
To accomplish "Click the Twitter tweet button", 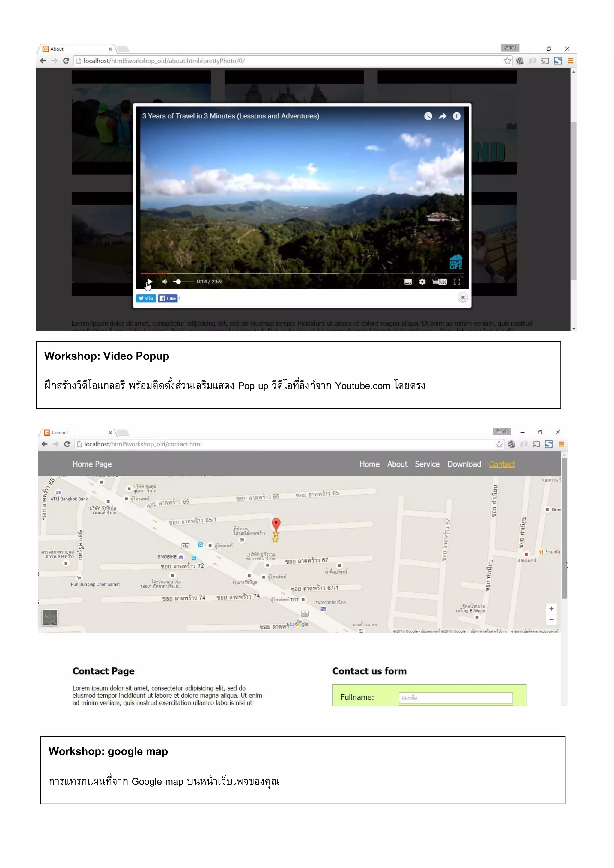I will [x=146, y=298].
